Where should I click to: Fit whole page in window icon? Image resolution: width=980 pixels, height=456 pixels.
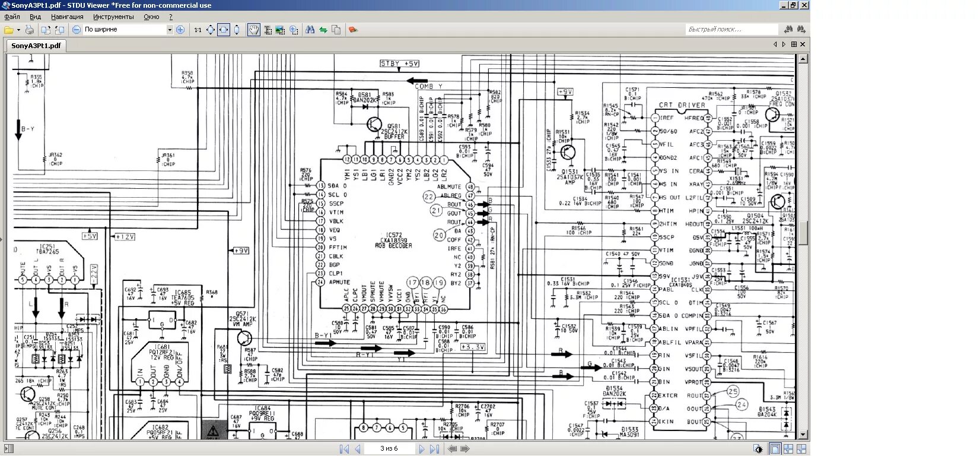click(211, 30)
